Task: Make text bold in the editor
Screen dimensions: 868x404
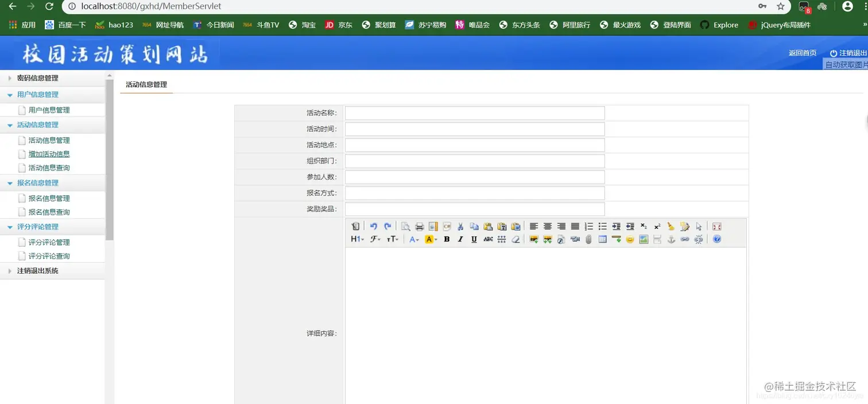Action: coord(447,239)
